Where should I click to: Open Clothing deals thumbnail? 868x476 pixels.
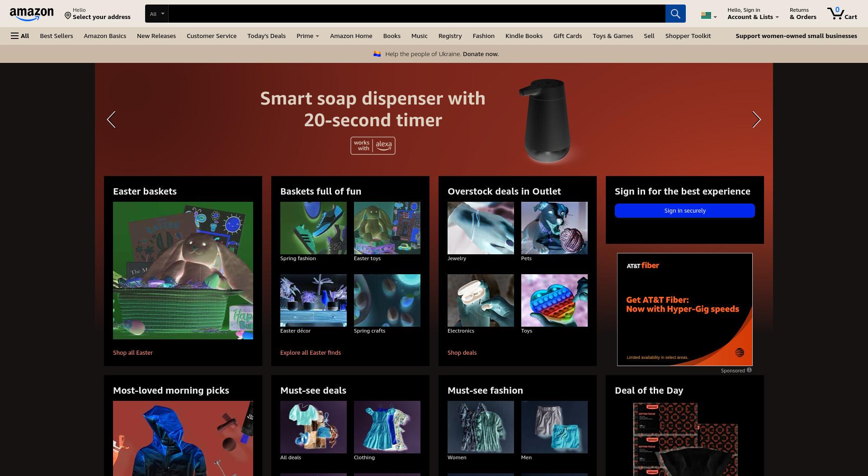(387, 427)
